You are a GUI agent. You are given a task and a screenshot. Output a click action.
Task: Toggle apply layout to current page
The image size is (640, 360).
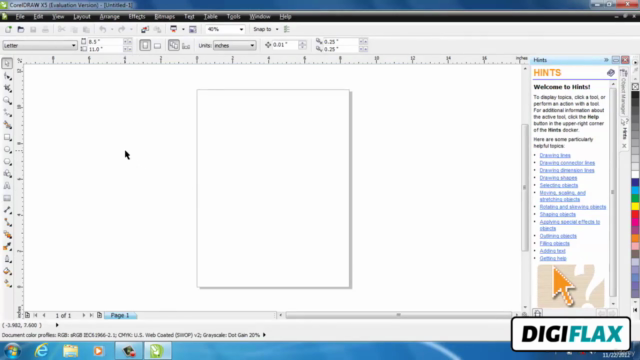click(186, 46)
